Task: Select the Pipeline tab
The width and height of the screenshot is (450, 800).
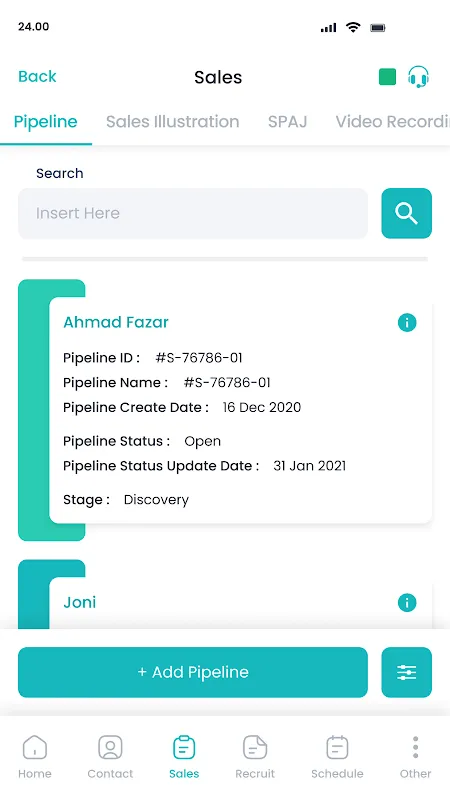Action: 45,121
